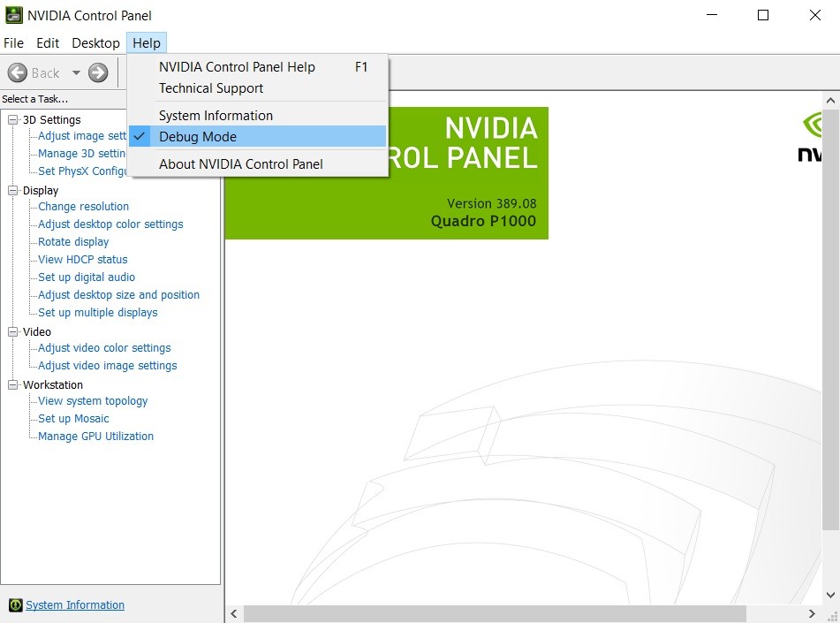Image resolution: width=840 pixels, height=623 pixels.
Task: Click the Back arrow icon
Action: [17, 72]
